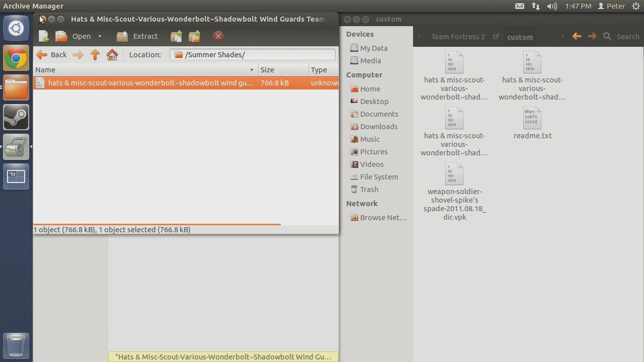Open Videos in the files sidebar
644x362 pixels.
[367, 164]
